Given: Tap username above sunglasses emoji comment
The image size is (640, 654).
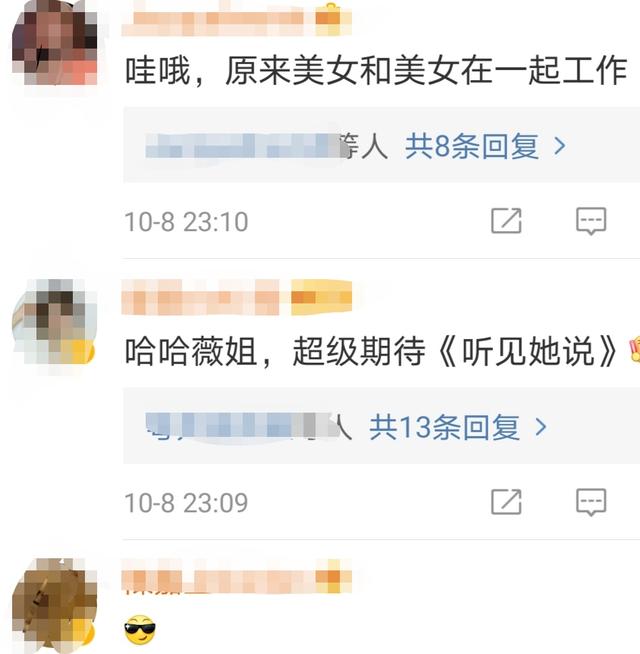Looking at the screenshot, I should tap(218, 577).
